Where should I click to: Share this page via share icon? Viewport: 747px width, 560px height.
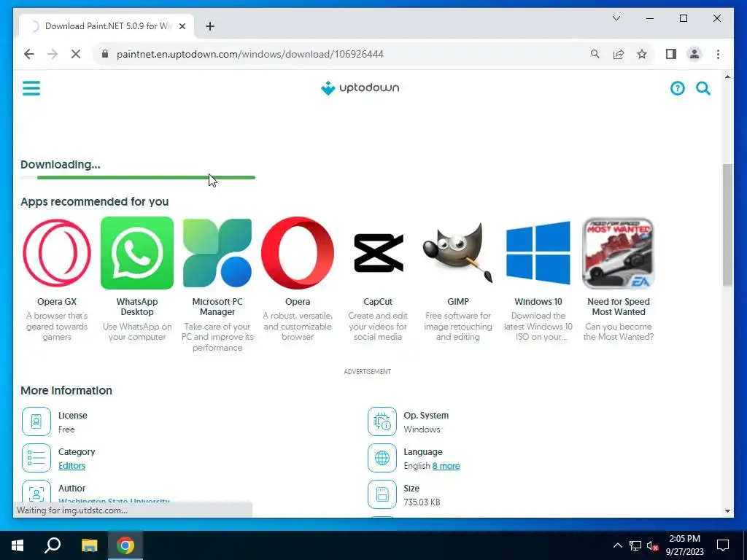click(x=619, y=54)
